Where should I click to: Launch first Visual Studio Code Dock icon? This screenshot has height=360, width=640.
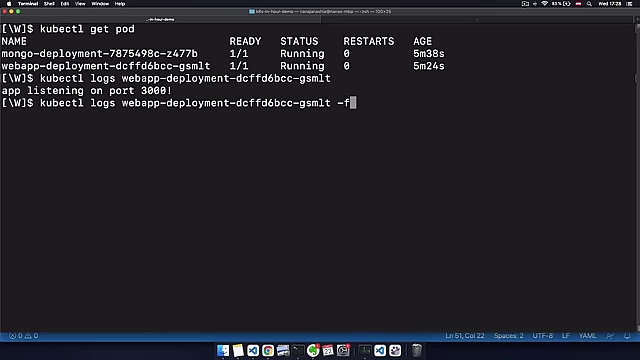253,350
